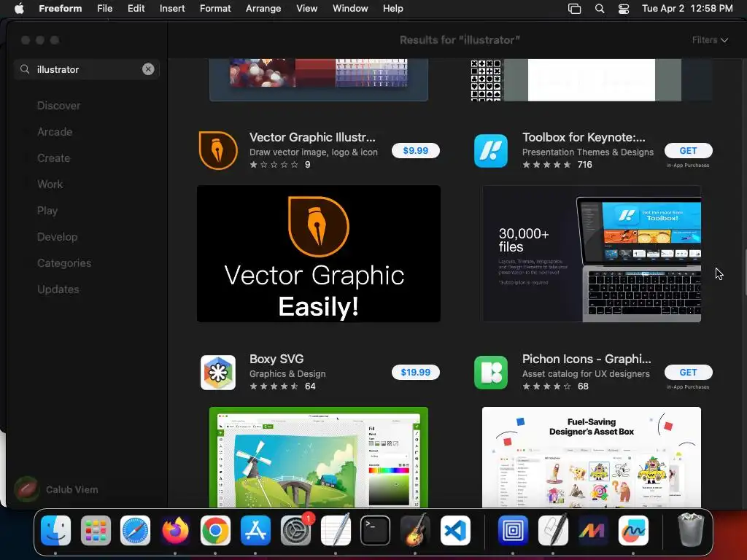The width and height of the screenshot is (747, 560).
Task: Open TextEdit from the dock
Action: [x=336, y=530]
